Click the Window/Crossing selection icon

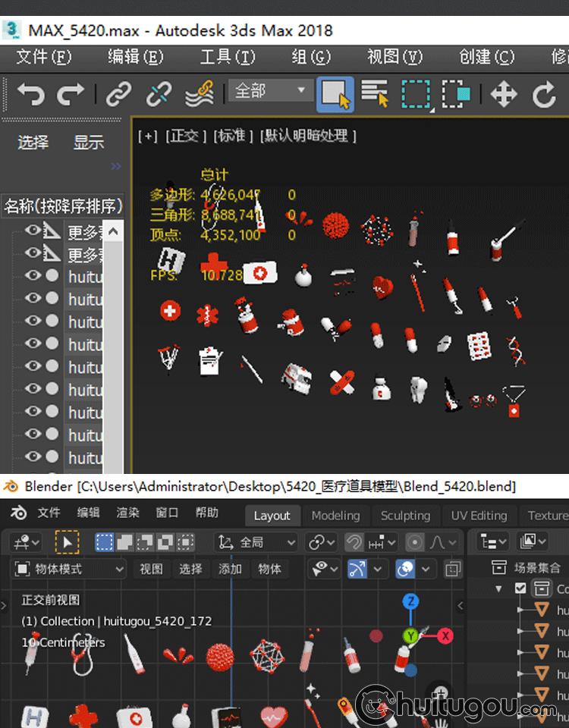pos(456,94)
